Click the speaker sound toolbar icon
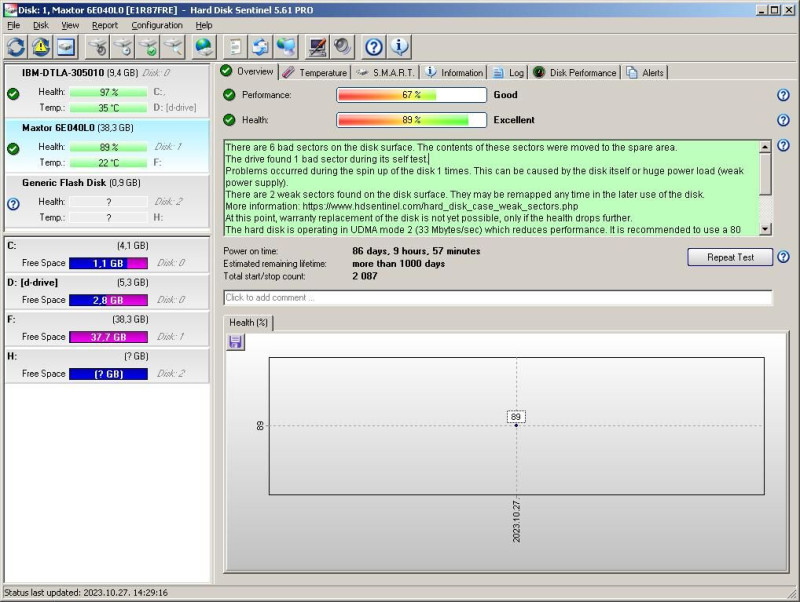800x602 pixels. (342, 47)
